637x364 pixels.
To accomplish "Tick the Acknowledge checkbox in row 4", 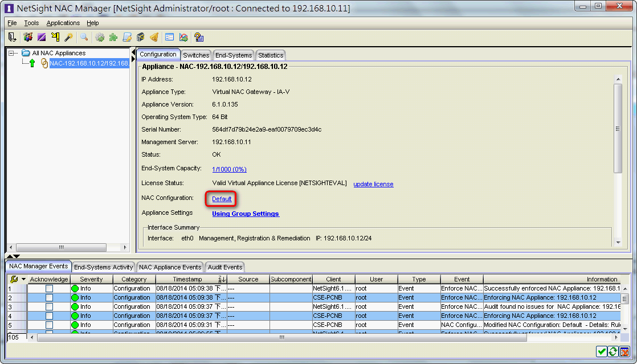I will pos(49,316).
